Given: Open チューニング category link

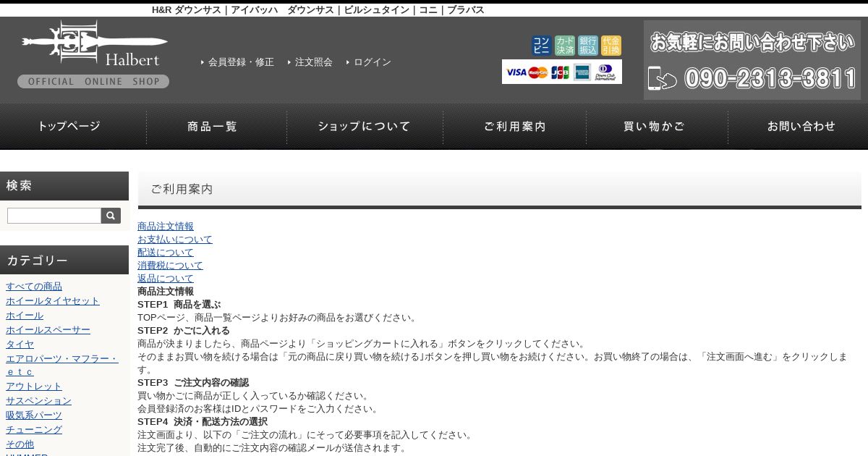Looking at the screenshot, I should click(34, 430).
